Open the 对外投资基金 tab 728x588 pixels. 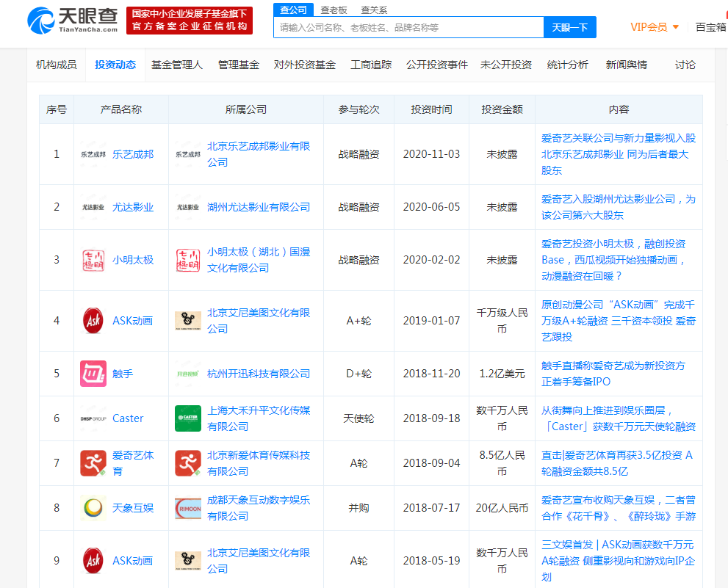pyautogui.click(x=305, y=65)
